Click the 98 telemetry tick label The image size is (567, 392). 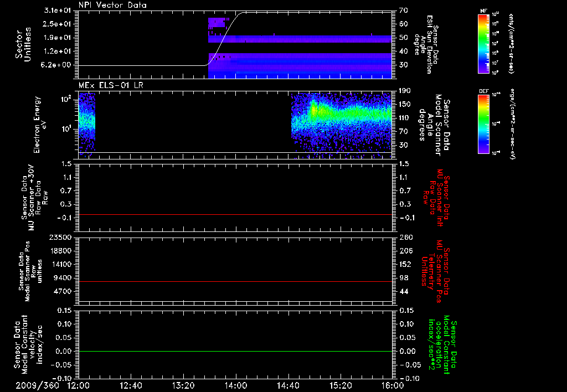coord(403,278)
